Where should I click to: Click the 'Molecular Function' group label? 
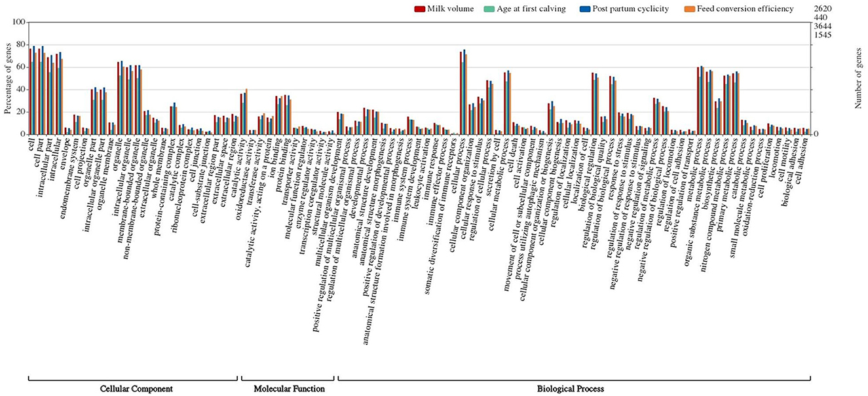click(x=289, y=389)
